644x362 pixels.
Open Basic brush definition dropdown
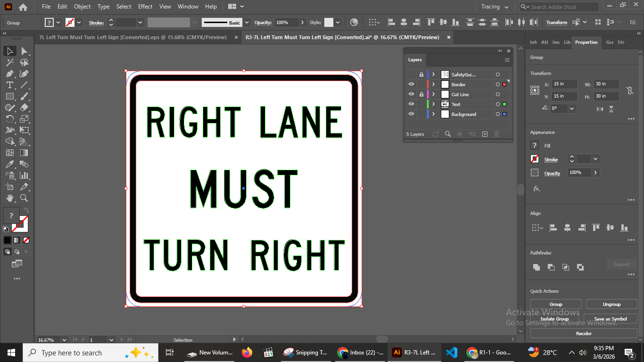coord(247,22)
